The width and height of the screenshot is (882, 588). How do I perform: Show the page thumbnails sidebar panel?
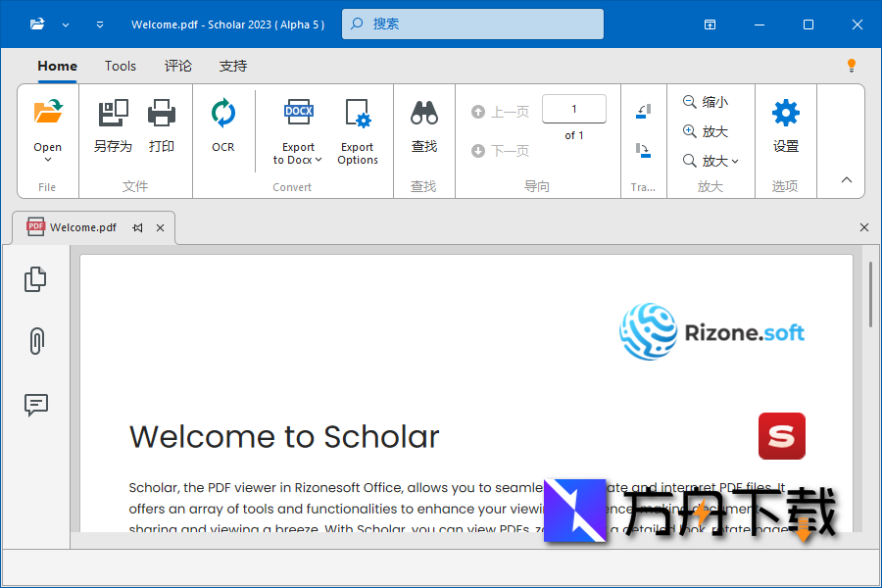(35, 278)
